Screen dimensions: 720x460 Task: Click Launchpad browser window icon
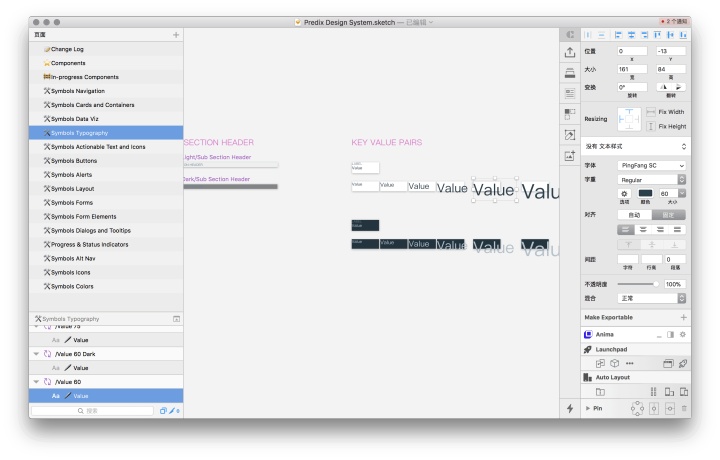click(668, 364)
